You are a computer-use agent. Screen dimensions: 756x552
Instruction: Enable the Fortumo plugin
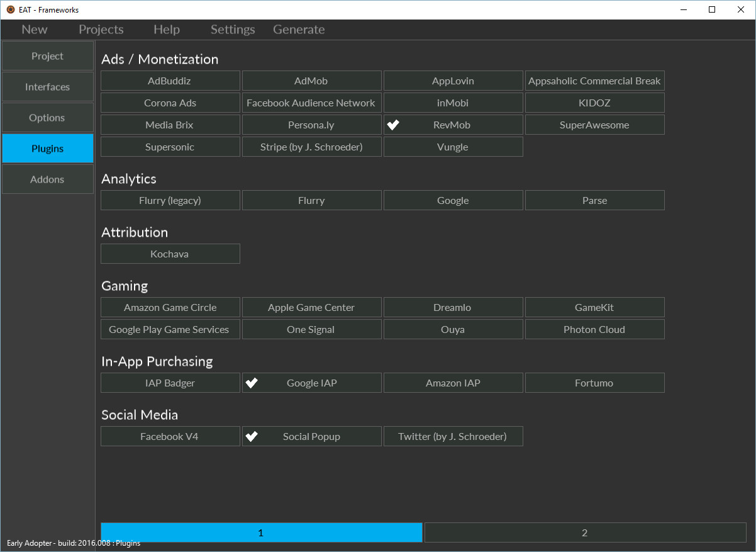point(594,383)
